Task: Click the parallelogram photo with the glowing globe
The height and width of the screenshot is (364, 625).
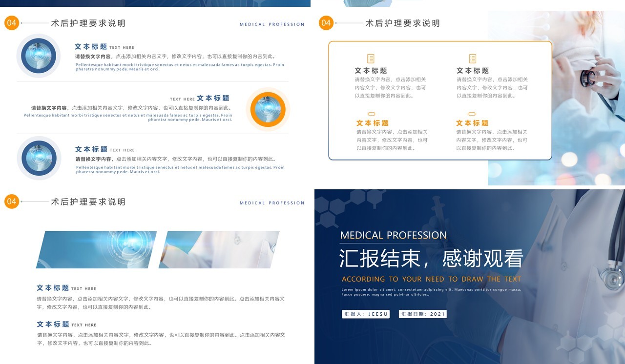Action: click(97, 249)
